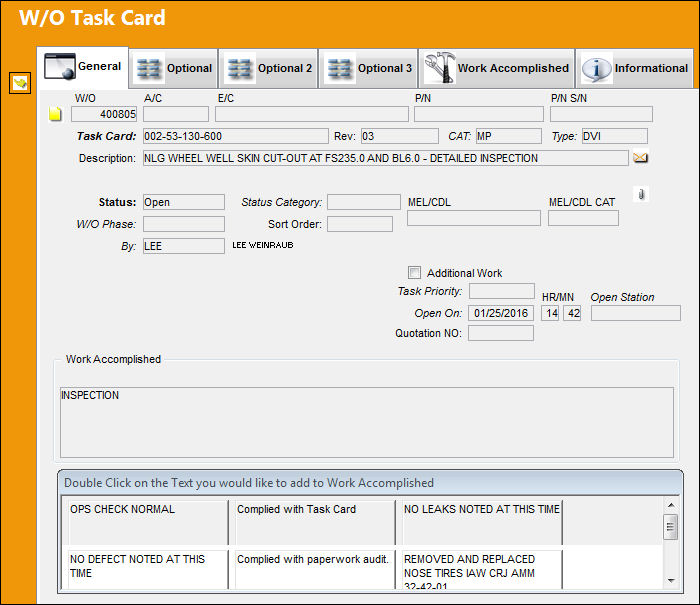Click the Status Category field
700x605 pixels.
364,202
